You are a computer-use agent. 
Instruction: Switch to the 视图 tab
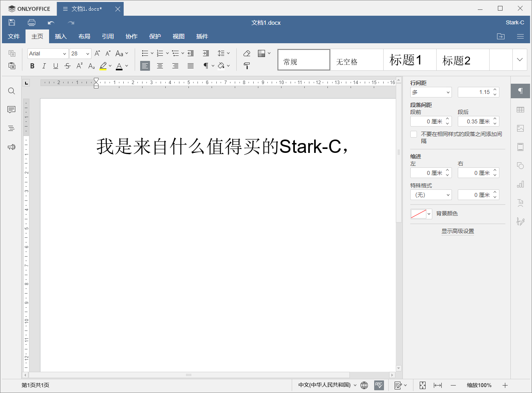click(x=179, y=37)
